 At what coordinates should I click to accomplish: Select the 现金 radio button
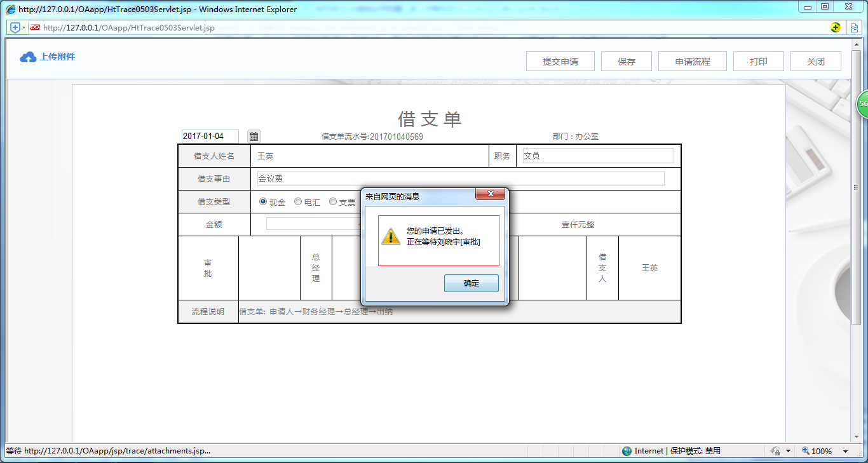click(263, 201)
